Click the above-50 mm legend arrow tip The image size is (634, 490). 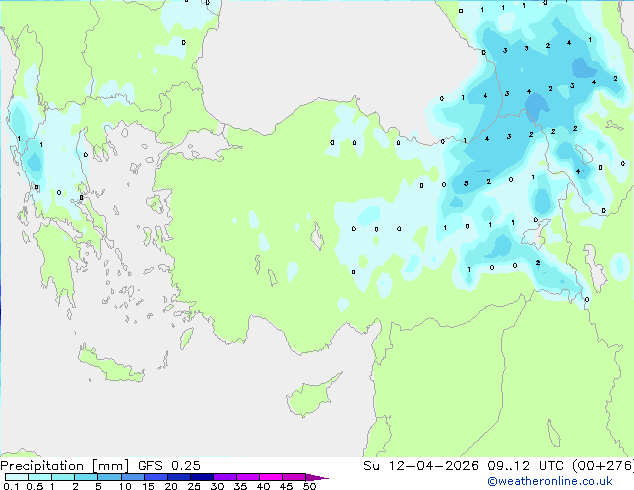pos(317,477)
